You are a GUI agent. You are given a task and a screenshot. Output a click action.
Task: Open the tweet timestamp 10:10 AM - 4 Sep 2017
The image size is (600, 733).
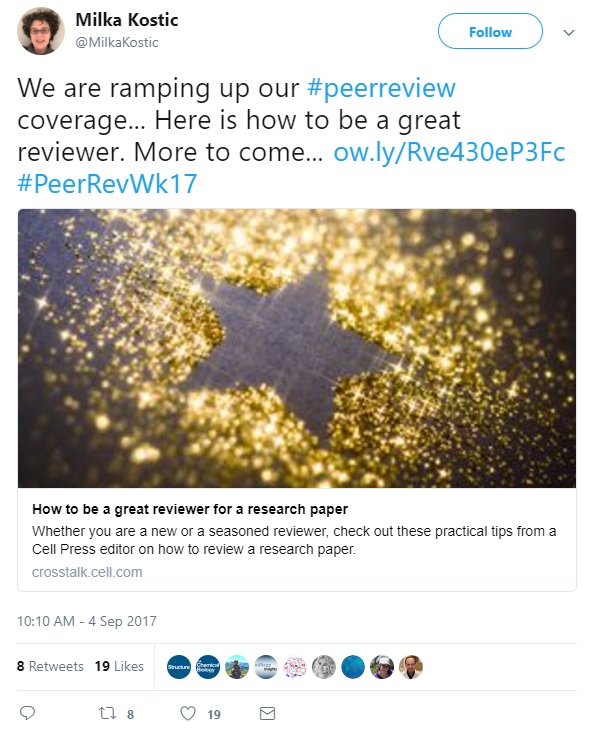tap(87, 621)
